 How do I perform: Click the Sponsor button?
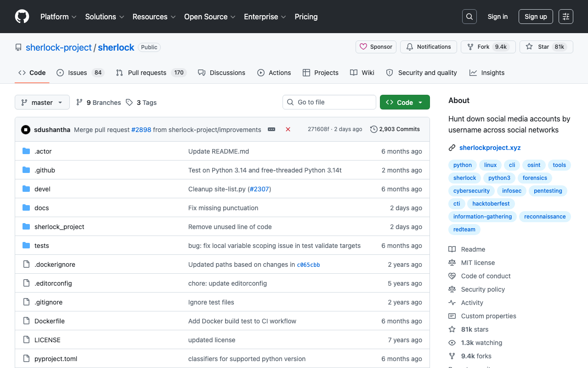376,47
